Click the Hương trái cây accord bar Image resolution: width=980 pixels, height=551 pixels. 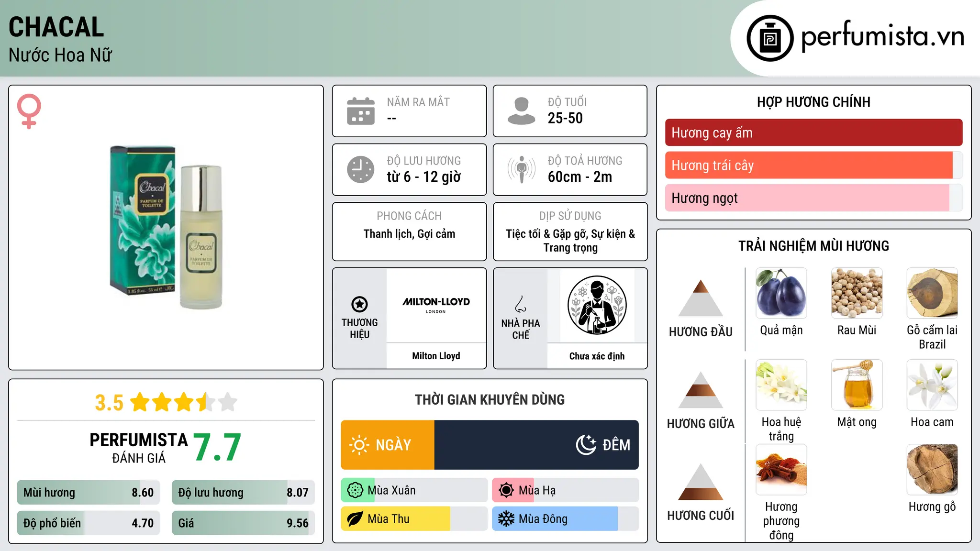click(x=813, y=165)
